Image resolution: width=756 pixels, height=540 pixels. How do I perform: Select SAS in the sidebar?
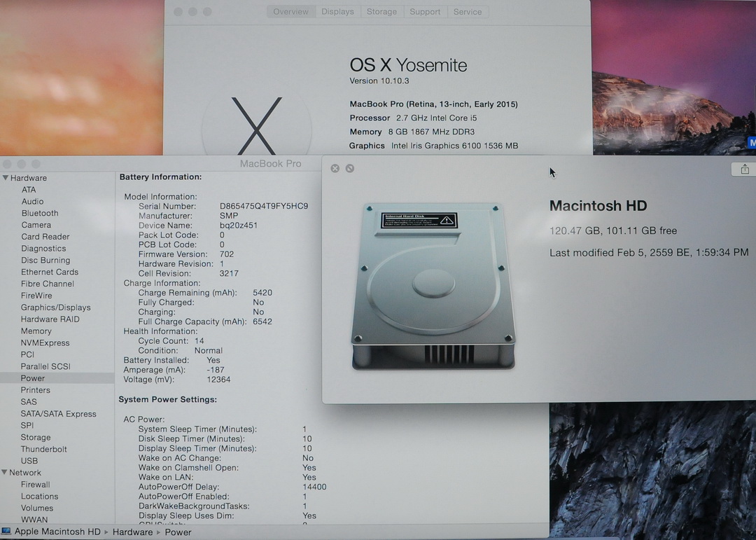point(29,401)
